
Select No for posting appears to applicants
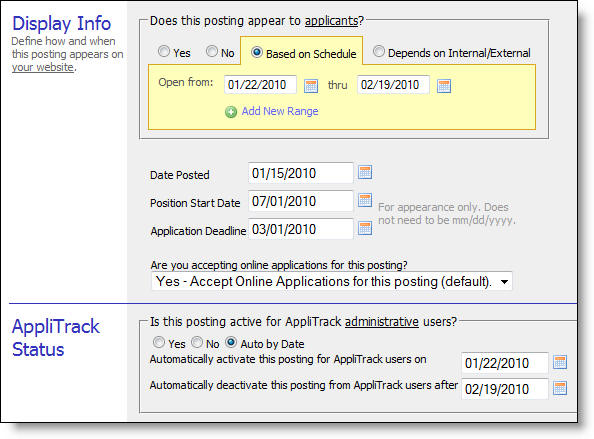[x=212, y=51]
